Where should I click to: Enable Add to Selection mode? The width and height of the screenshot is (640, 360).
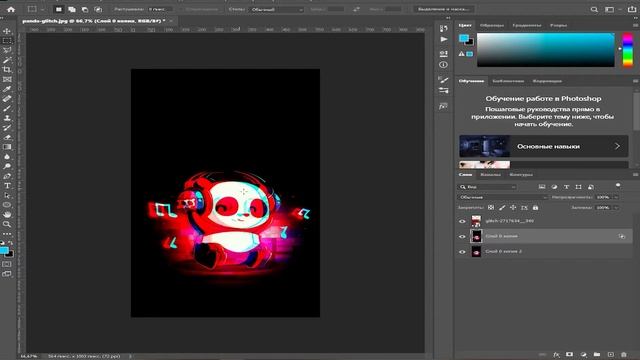(72, 9)
